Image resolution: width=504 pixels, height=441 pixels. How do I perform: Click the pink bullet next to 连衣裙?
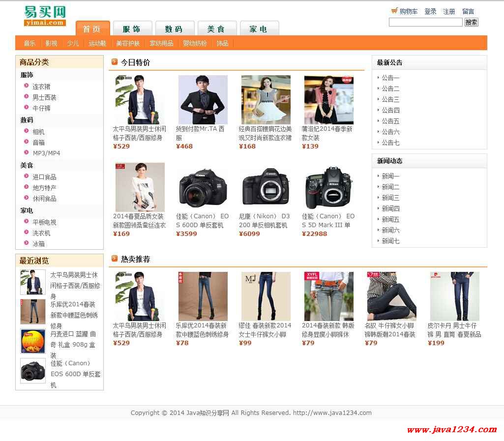(x=27, y=86)
